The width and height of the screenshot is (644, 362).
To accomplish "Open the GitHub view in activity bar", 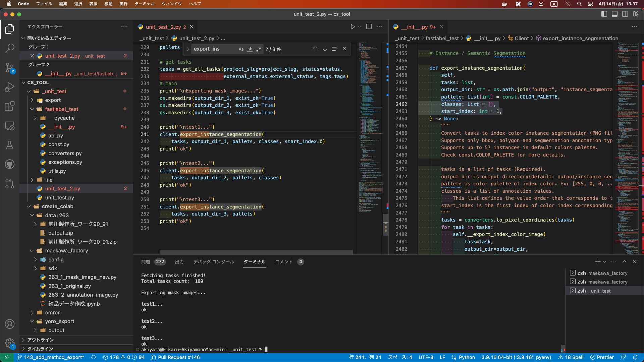I will 10,164.
